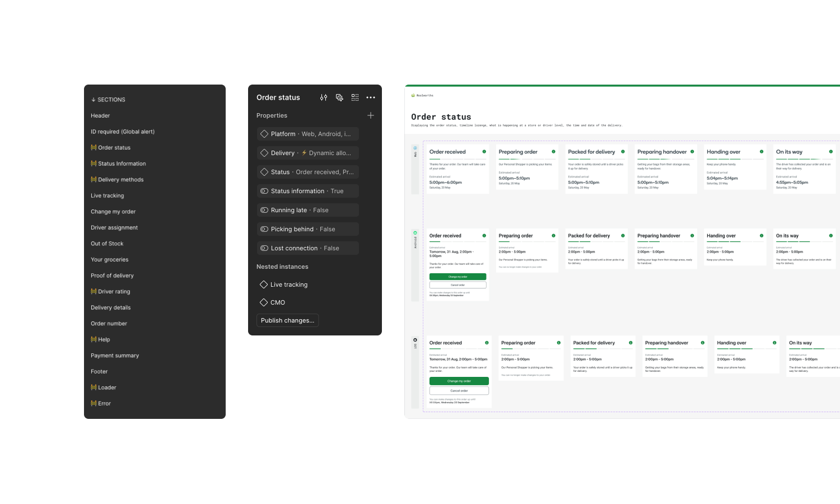Screen dimensions: 840x504
Task: Click the copy instance icon beside Order status title
Action: (339, 97)
